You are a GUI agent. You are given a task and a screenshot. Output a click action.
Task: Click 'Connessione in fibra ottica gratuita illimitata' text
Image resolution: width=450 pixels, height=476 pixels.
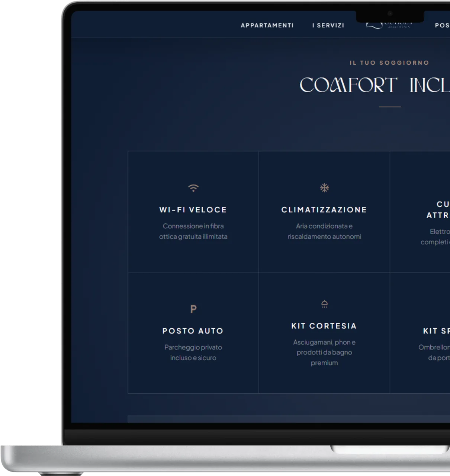[193, 231]
